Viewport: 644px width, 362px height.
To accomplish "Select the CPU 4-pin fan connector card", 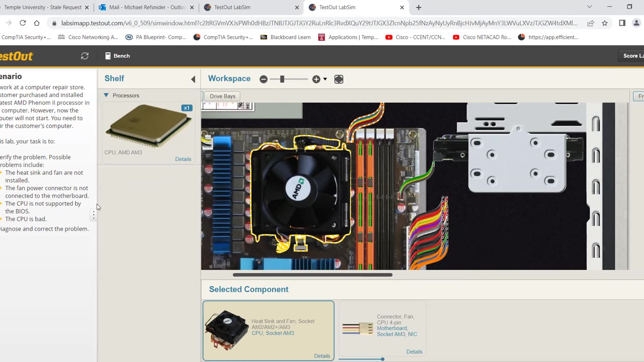I will click(x=382, y=329).
